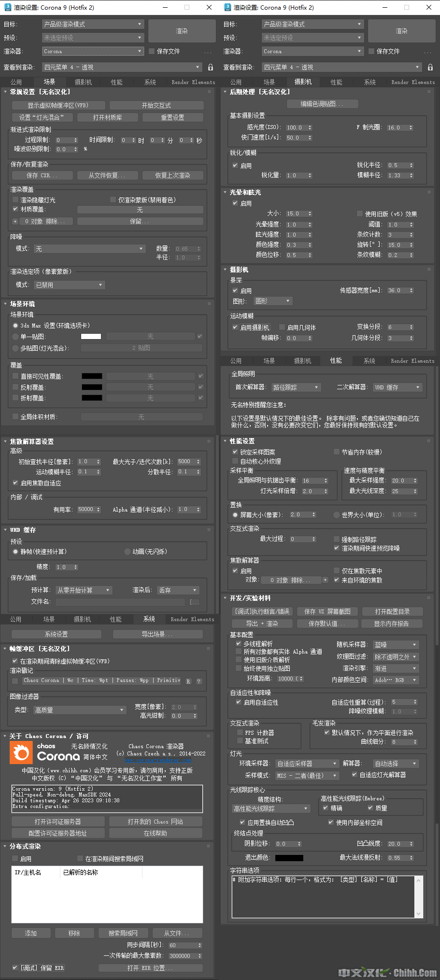Collapse the 焦散解算器设置 rollout
Image resolution: width=440 pixels, height=980 pixels.
(6, 441)
